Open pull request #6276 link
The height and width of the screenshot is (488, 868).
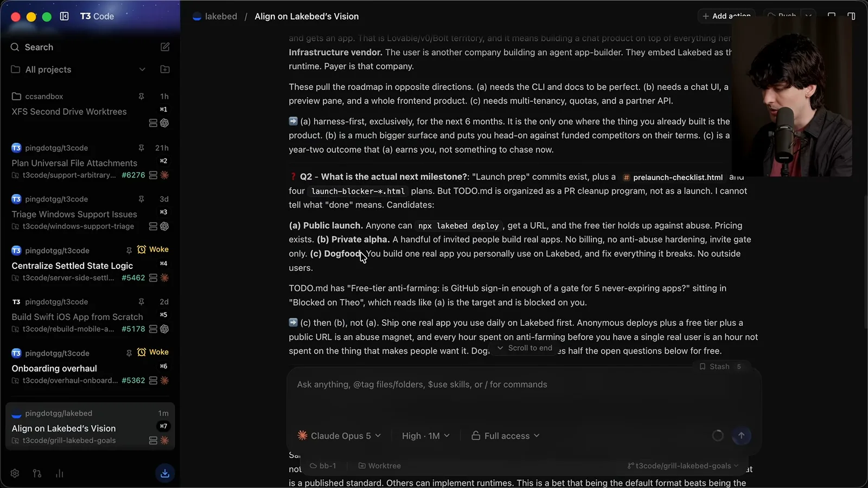pos(133,175)
